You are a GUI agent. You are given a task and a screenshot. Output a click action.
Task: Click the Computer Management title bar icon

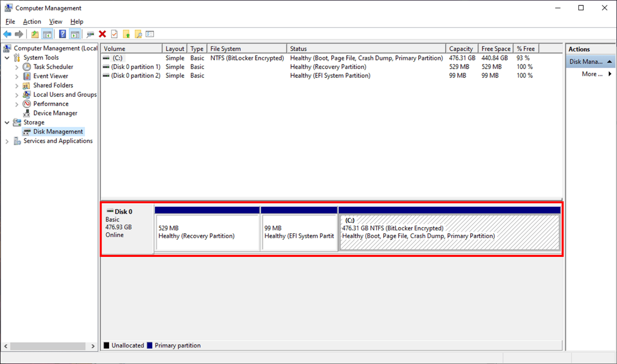9,8
